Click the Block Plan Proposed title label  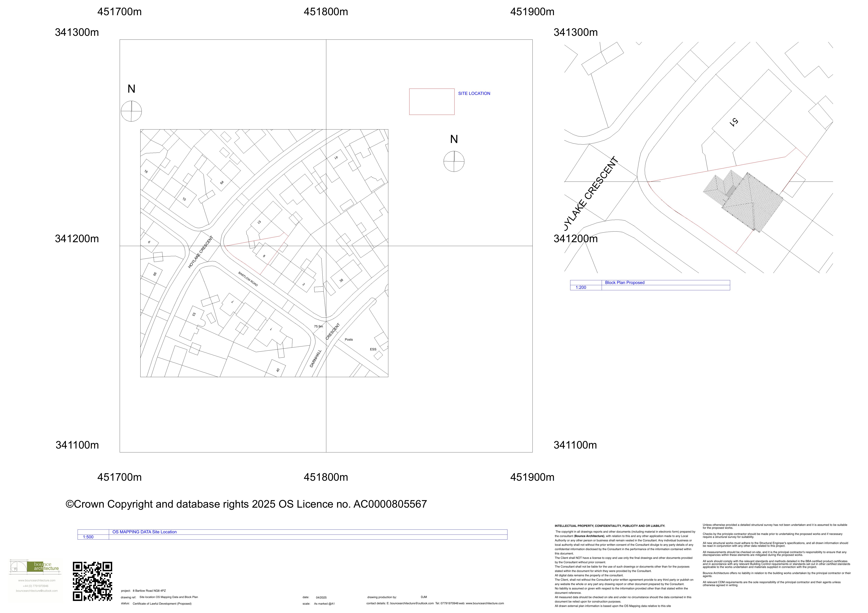(625, 283)
